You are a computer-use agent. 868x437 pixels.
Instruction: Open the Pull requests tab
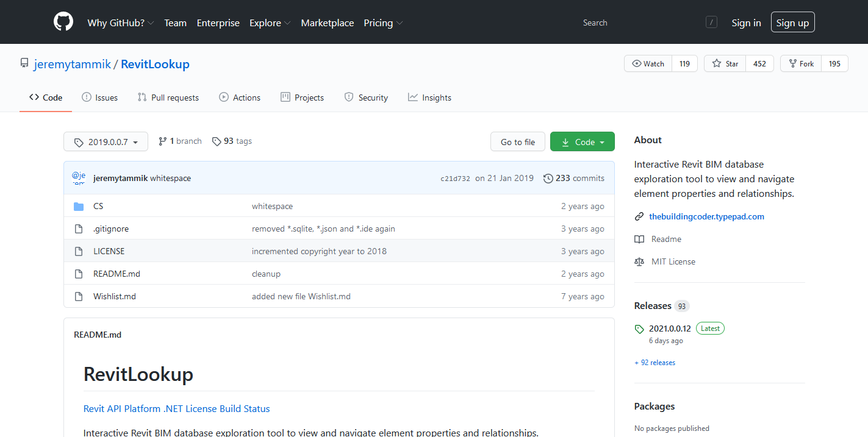[x=168, y=98]
